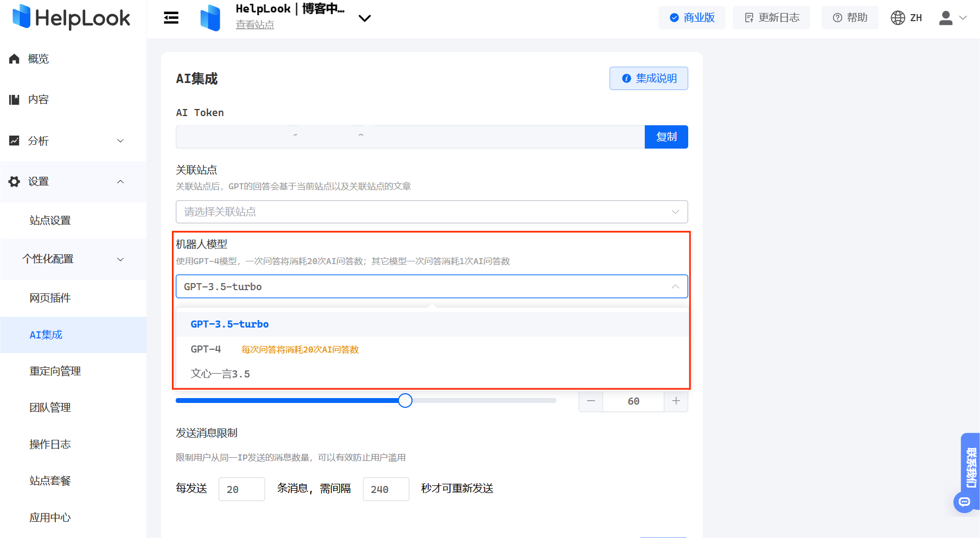Viewport: 980px width, 538px height.
Task: Click the blue site logo beside the site name
Action: (x=210, y=18)
